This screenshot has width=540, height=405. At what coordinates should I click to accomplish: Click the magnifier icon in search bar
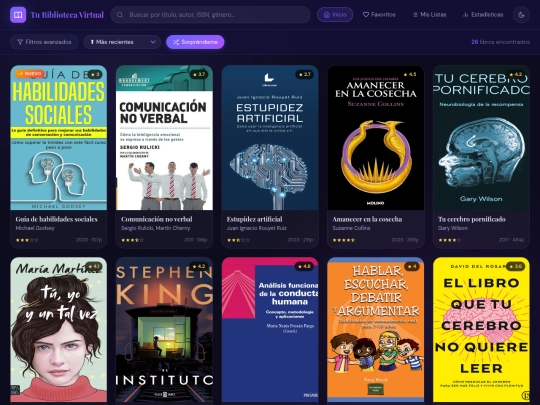click(x=120, y=15)
